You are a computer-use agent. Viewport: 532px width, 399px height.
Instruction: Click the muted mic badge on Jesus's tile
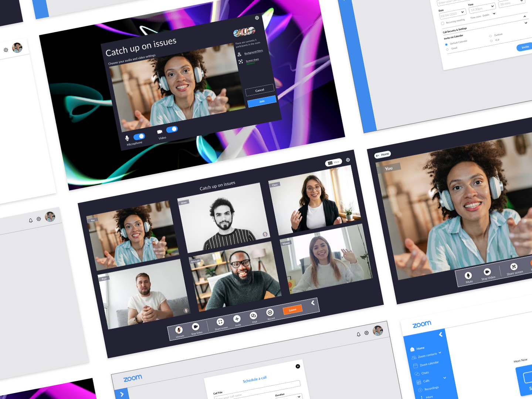[265, 234]
